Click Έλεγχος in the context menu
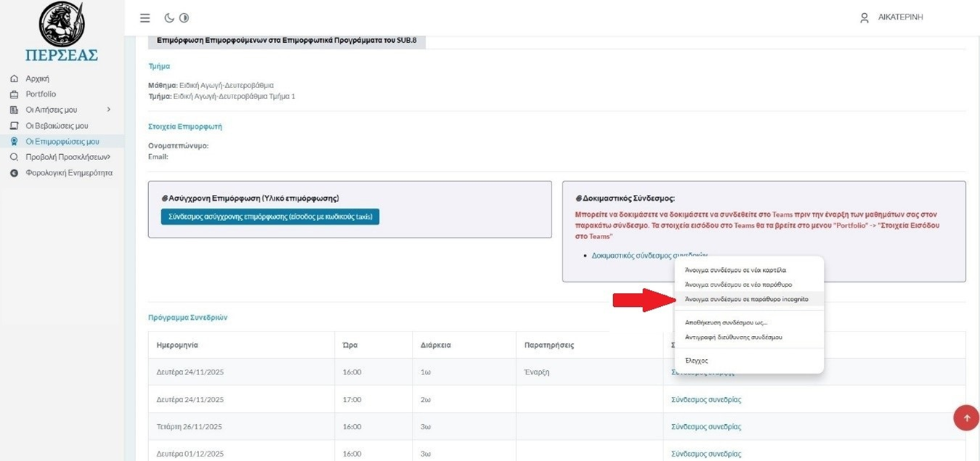 [696, 361]
